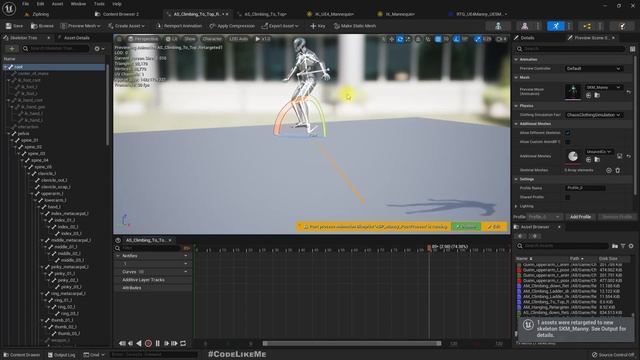Reset Preview Mesh to default arrow
The image size is (640, 360).
629,92
